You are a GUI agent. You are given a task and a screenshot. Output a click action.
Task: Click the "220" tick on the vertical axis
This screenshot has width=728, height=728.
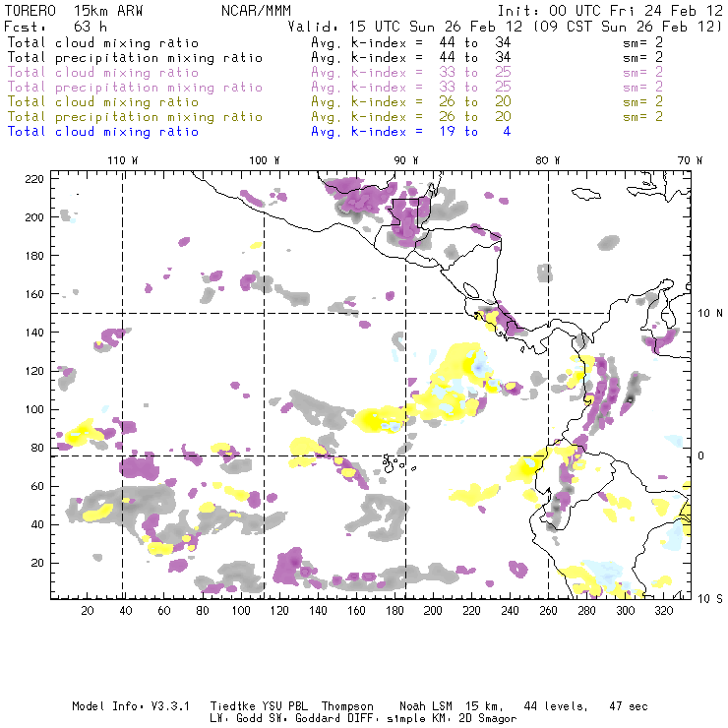click(x=34, y=179)
